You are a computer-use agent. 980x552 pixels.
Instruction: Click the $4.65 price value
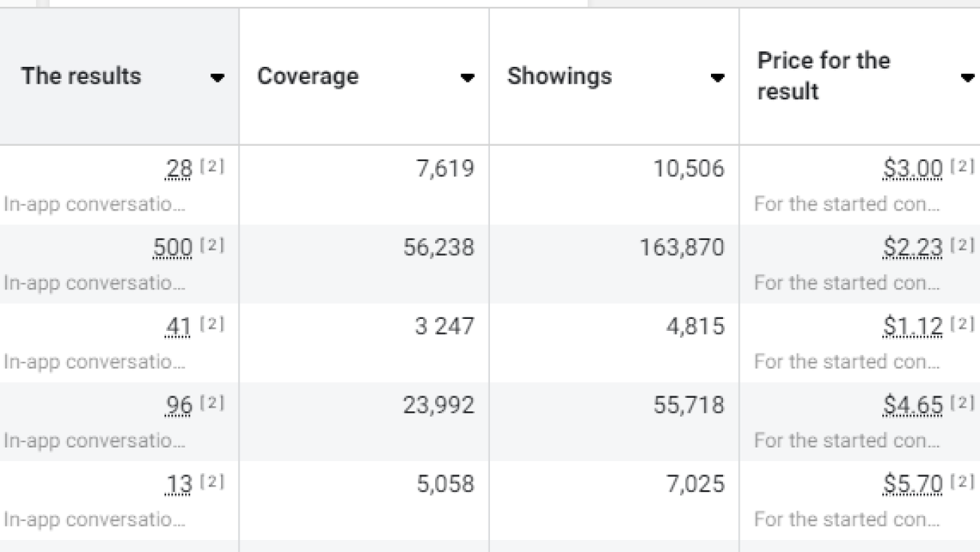(912, 405)
